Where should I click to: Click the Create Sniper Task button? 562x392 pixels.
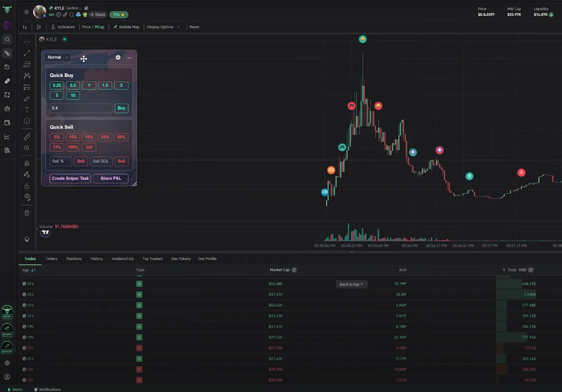coord(70,178)
